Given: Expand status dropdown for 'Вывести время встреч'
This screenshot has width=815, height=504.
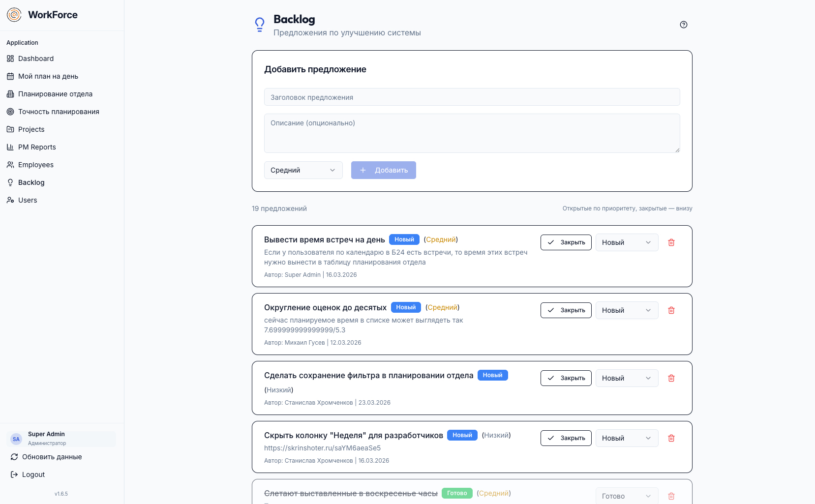Looking at the screenshot, I should tap(626, 242).
